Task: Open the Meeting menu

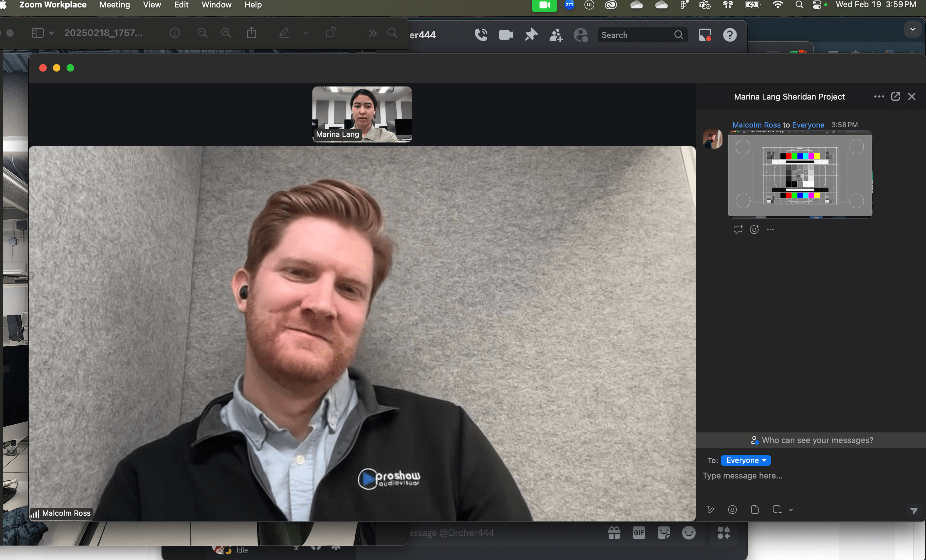Action: pos(115,5)
